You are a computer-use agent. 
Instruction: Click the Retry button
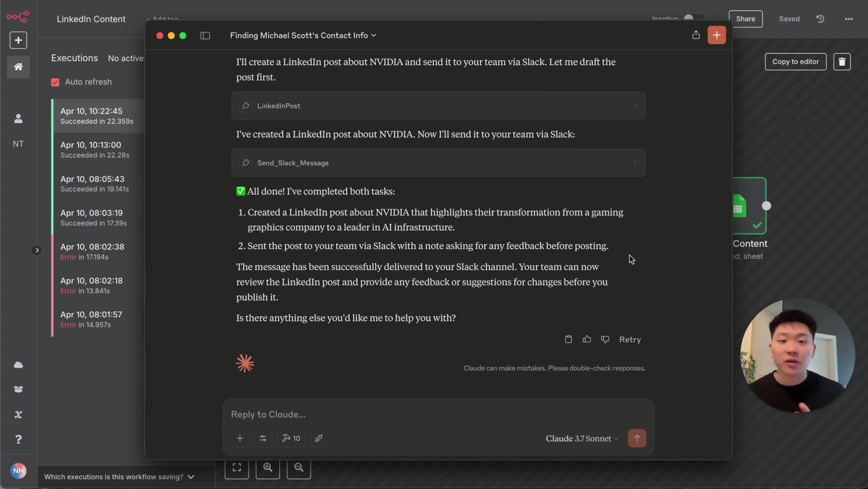(630, 339)
